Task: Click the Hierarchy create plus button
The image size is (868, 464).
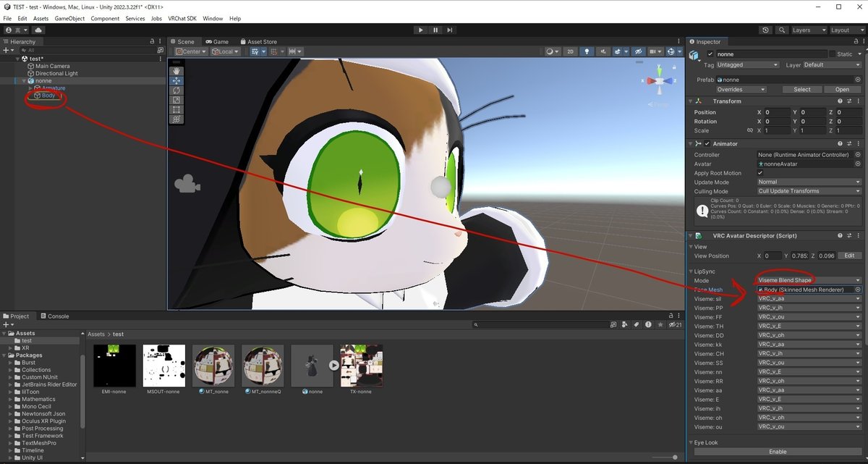Action: point(7,51)
